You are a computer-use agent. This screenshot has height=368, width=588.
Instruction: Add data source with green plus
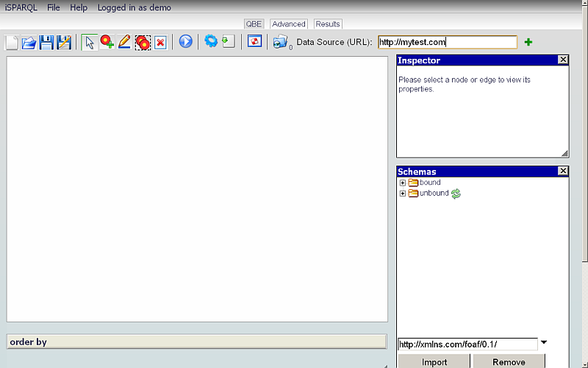click(x=528, y=42)
